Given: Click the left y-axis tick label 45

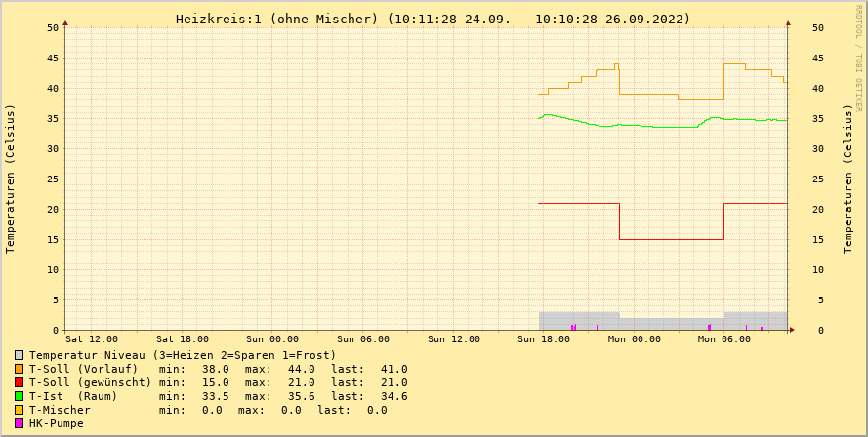Looking at the screenshot, I should pos(52,59).
